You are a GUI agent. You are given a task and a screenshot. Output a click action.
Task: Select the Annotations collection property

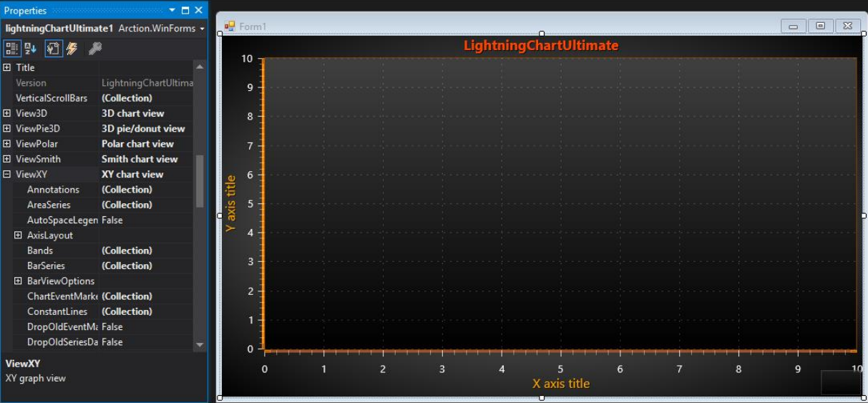click(53, 190)
